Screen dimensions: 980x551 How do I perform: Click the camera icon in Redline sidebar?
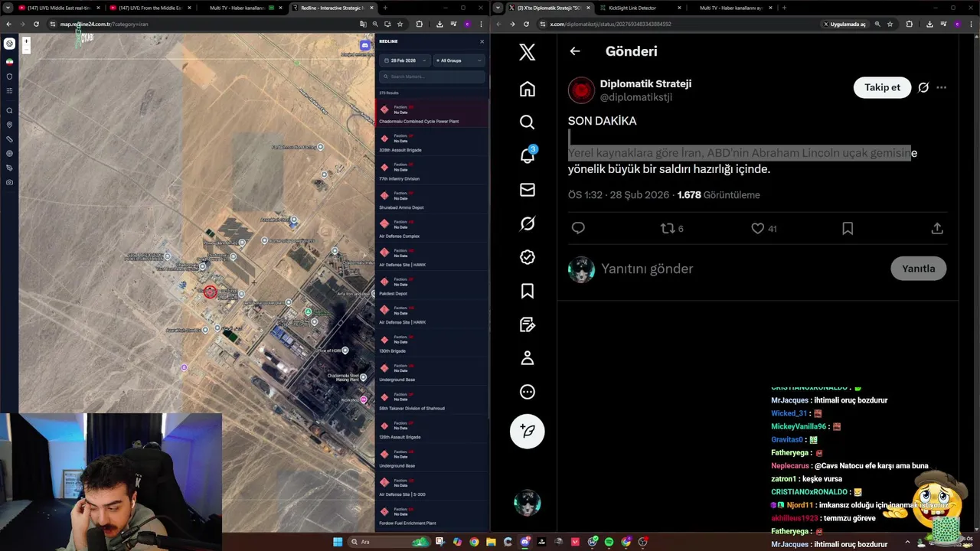pyautogui.click(x=9, y=182)
